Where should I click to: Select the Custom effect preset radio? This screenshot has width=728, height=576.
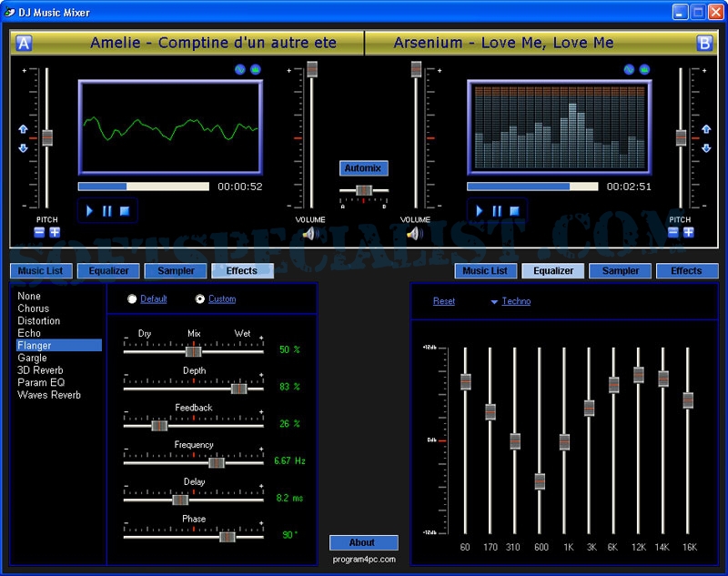(199, 298)
